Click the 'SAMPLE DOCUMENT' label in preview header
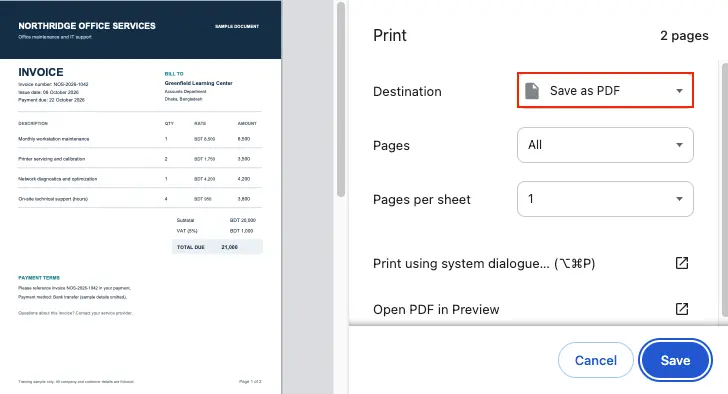The height and width of the screenshot is (394, 728). (237, 26)
